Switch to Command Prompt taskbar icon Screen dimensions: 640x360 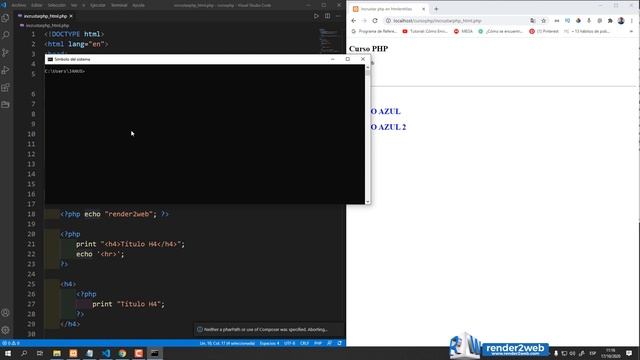pos(155,353)
